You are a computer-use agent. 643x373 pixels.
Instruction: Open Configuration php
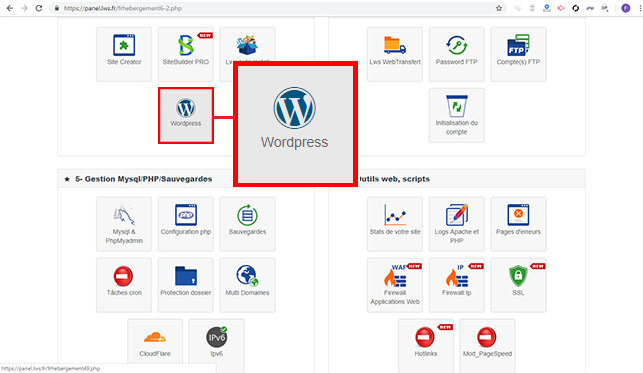coord(186,224)
